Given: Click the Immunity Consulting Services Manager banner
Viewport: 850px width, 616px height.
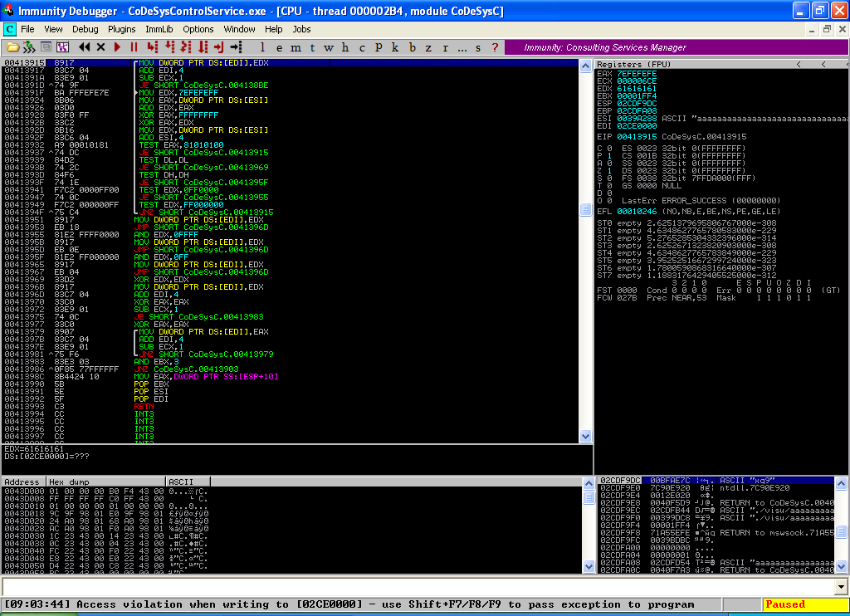Looking at the screenshot, I should [605, 47].
